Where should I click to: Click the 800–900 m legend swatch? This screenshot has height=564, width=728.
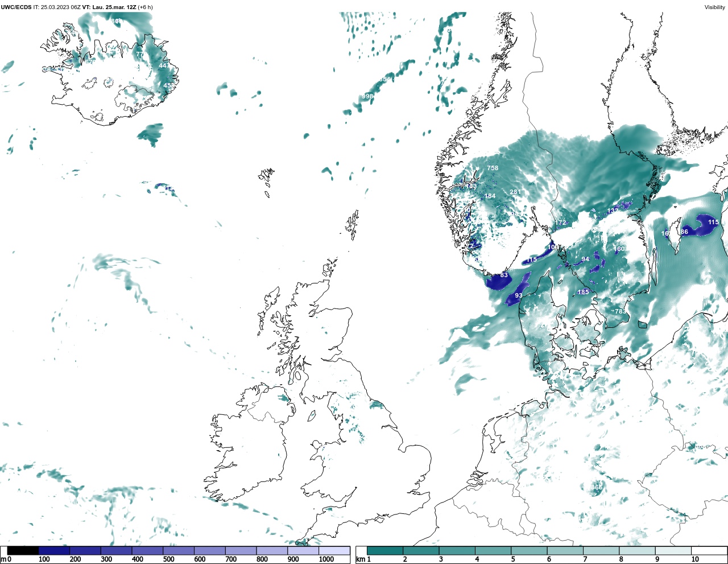click(x=272, y=550)
